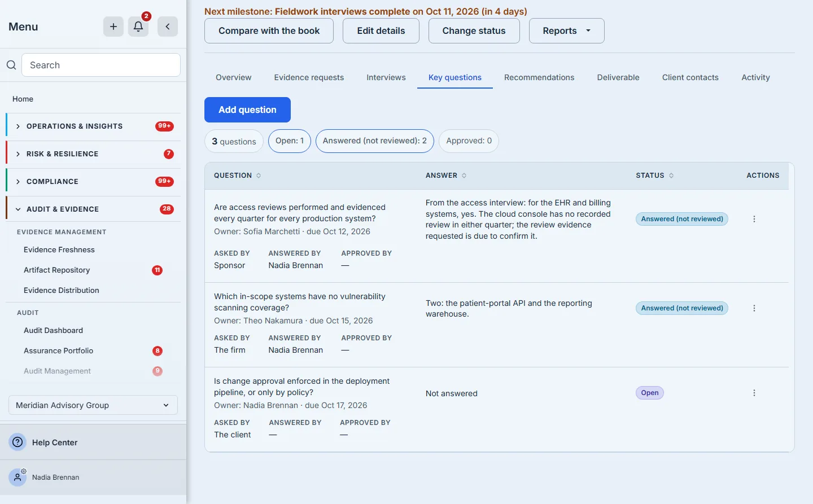Viewport: 813px width, 504px height.
Task: Filter by Open: 1 chip
Action: point(290,141)
